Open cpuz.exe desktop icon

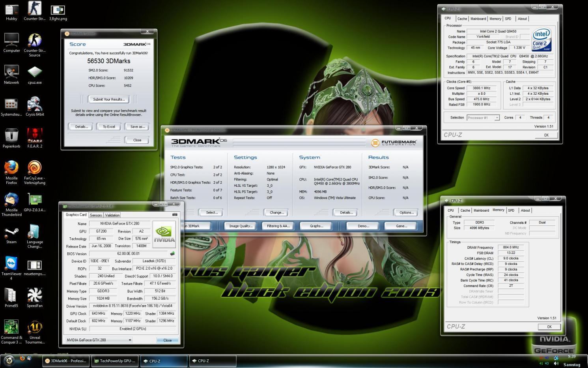35,75
